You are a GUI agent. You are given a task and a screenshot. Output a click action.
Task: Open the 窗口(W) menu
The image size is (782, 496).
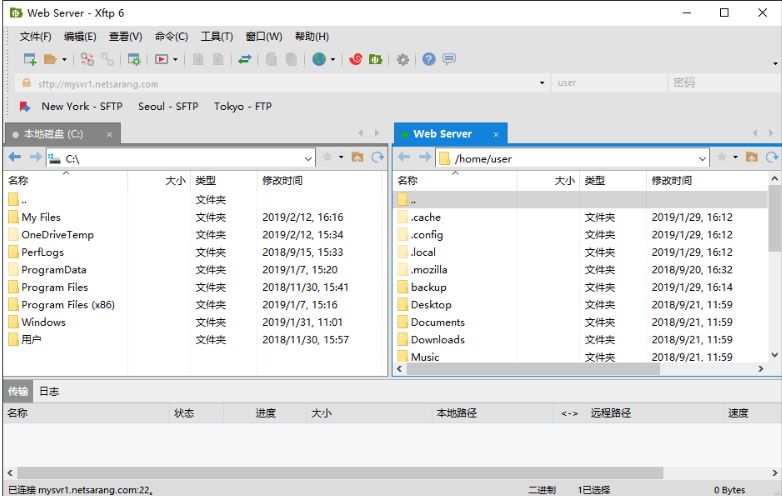click(x=264, y=36)
